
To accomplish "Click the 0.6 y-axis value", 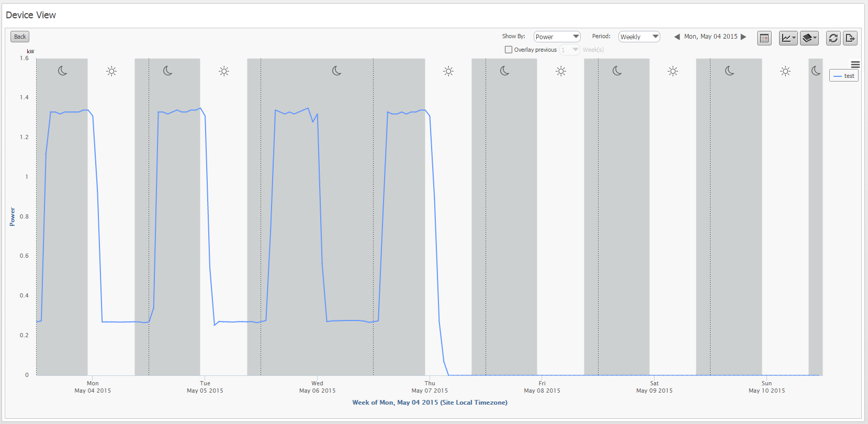I will point(24,256).
